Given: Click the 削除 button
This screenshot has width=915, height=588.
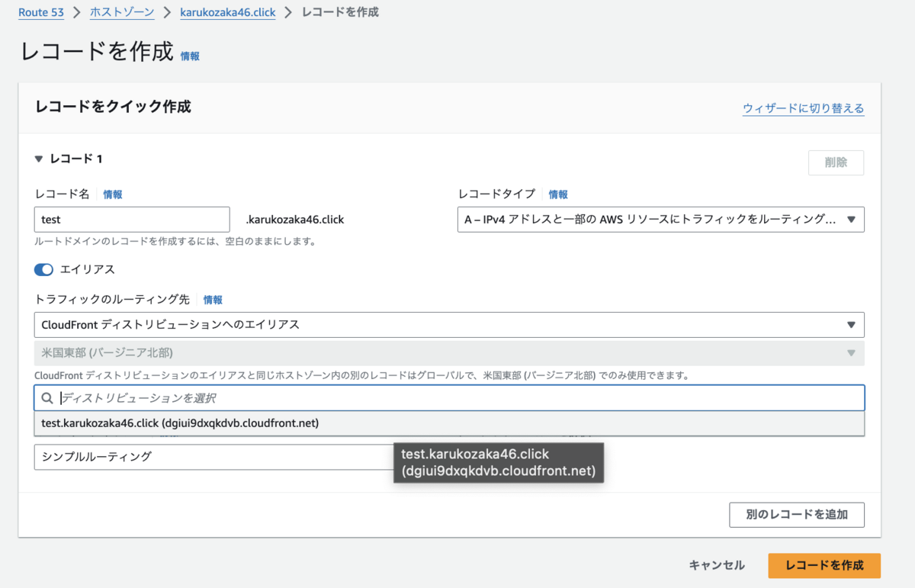Looking at the screenshot, I should [x=836, y=162].
